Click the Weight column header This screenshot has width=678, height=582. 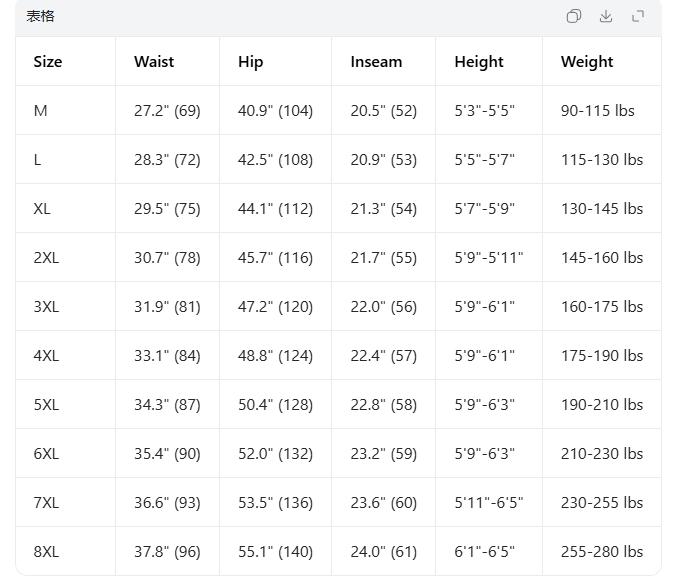(587, 62)
